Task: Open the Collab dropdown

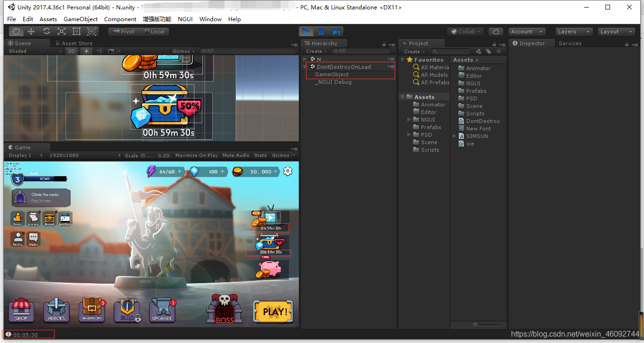Action: click(465, 32)
